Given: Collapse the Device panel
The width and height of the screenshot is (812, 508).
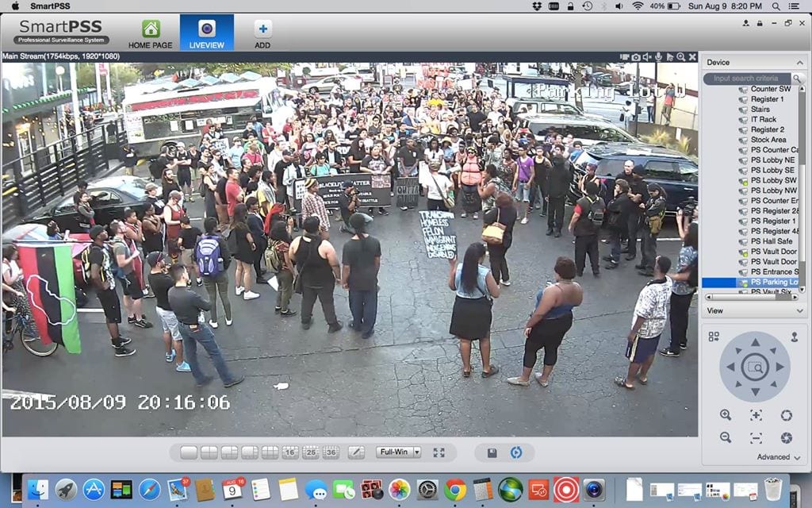Looking at the screenshot, I should [797, 62].
